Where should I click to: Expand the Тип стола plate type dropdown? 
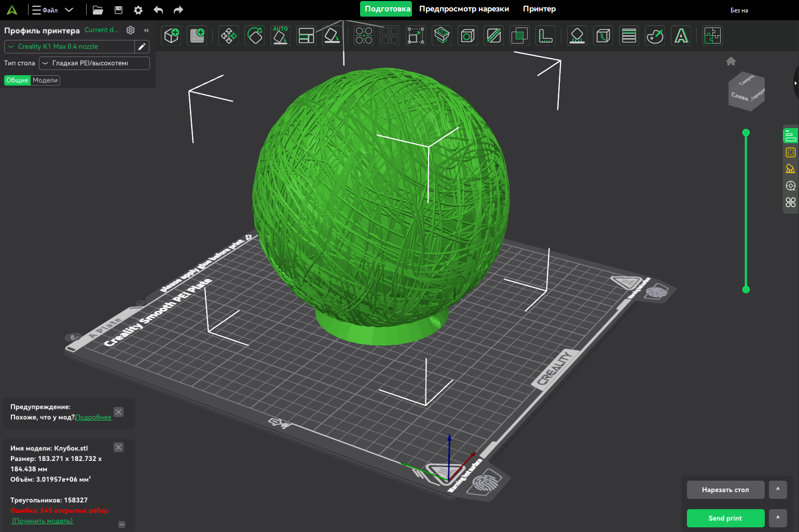pos(94,63)
